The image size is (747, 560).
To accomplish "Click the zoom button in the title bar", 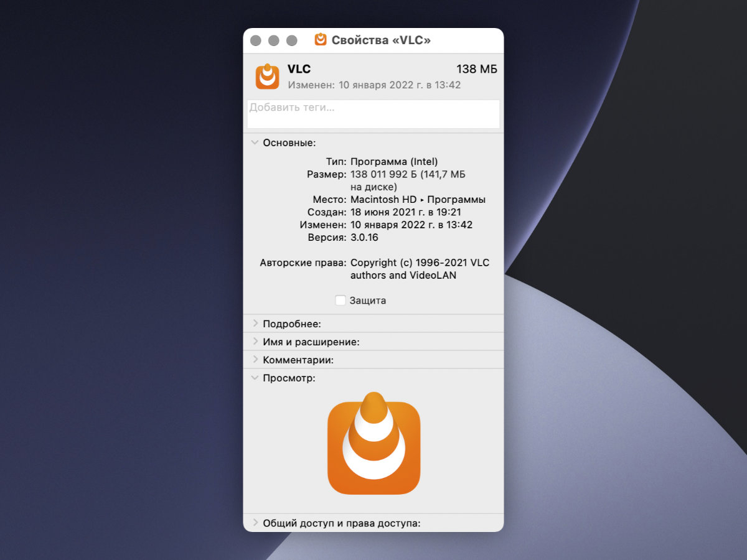I will (292, 40).
